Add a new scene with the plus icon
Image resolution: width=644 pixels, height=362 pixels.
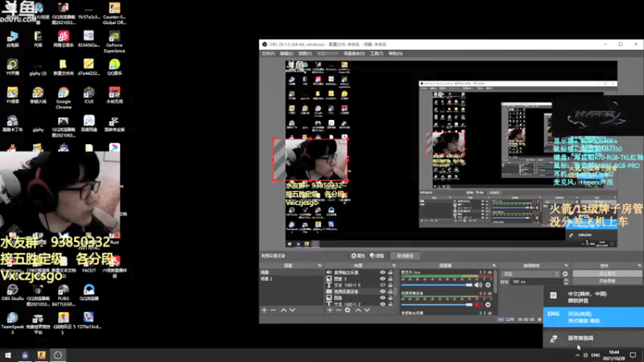click(x=265, y=311)
